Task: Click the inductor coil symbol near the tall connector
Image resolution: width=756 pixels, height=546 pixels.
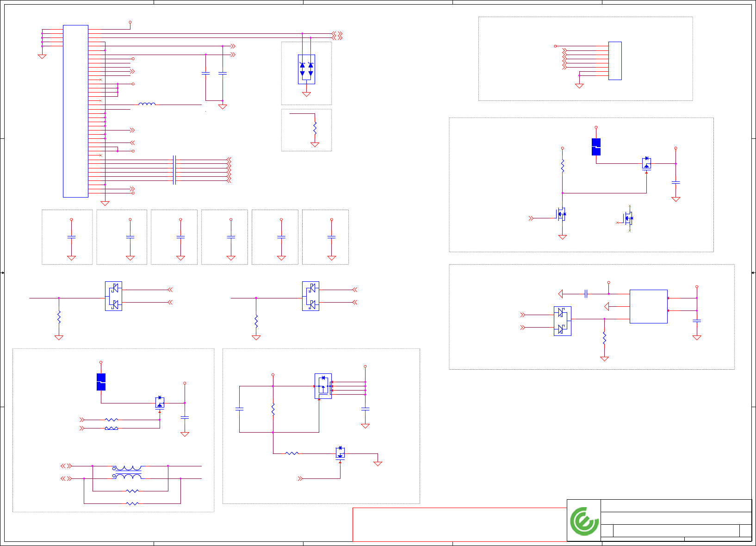Action: 147,104
